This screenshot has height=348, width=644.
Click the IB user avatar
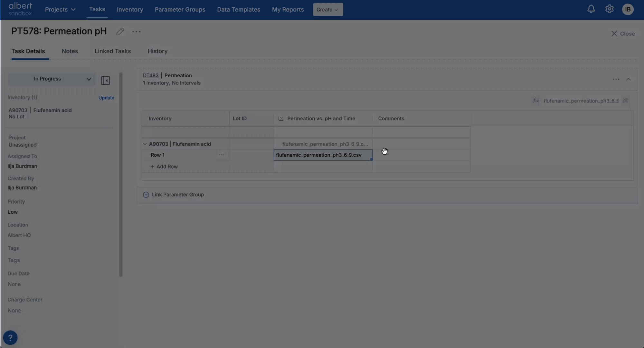pyautogui.click(x=628, y=9)
